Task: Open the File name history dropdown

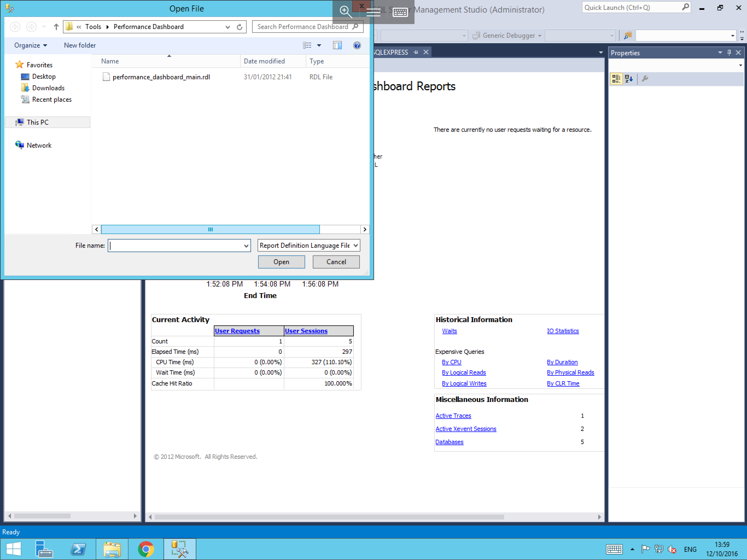Action: tap(246, 246)
